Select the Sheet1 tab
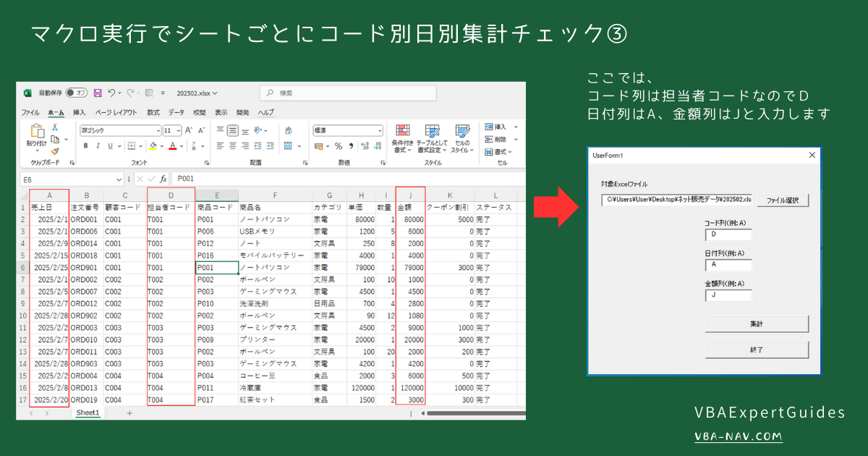This screenshot has width=868, height=456. click(x=87, y=412)
